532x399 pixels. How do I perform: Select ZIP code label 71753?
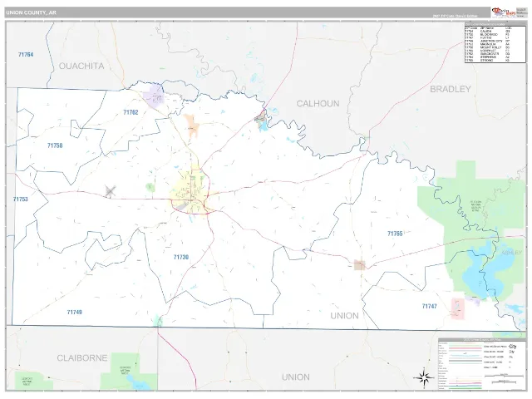[20, 199]
